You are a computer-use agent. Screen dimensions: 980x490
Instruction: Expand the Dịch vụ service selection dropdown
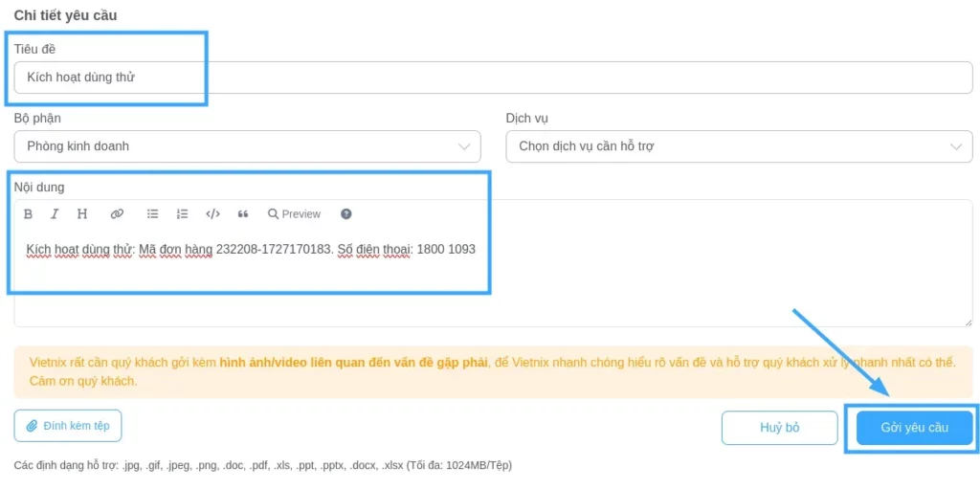click(x=739, y=146)
